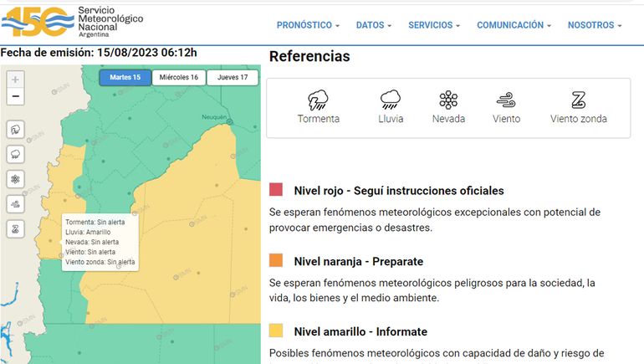644x364 pixels.
Task: Switch to the Jueves 17 tab
Action: (x=233, y=77)
